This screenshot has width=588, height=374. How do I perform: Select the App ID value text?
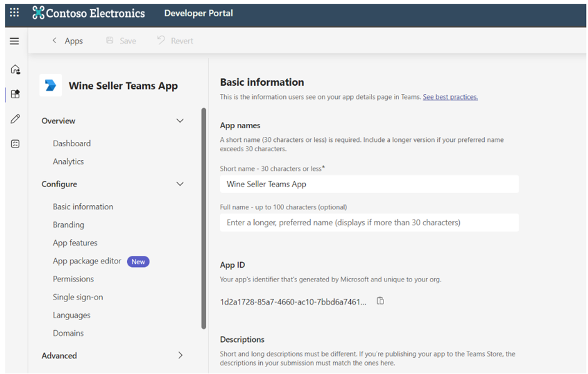(x=293, y=302)
